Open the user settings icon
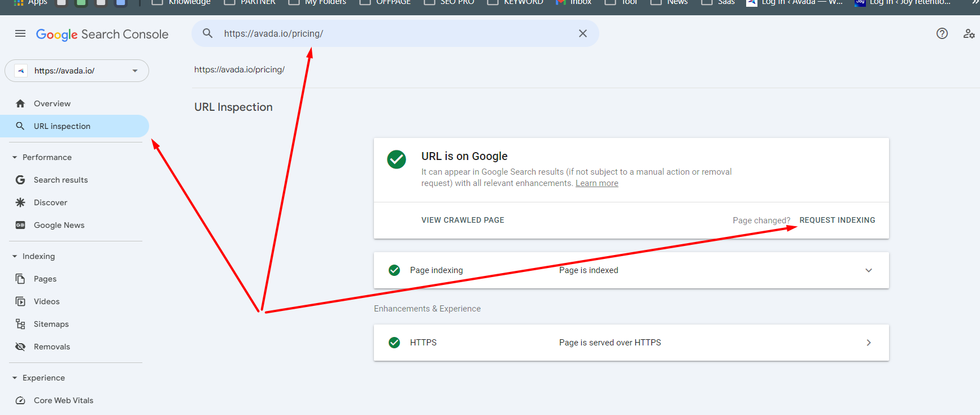 969,33
